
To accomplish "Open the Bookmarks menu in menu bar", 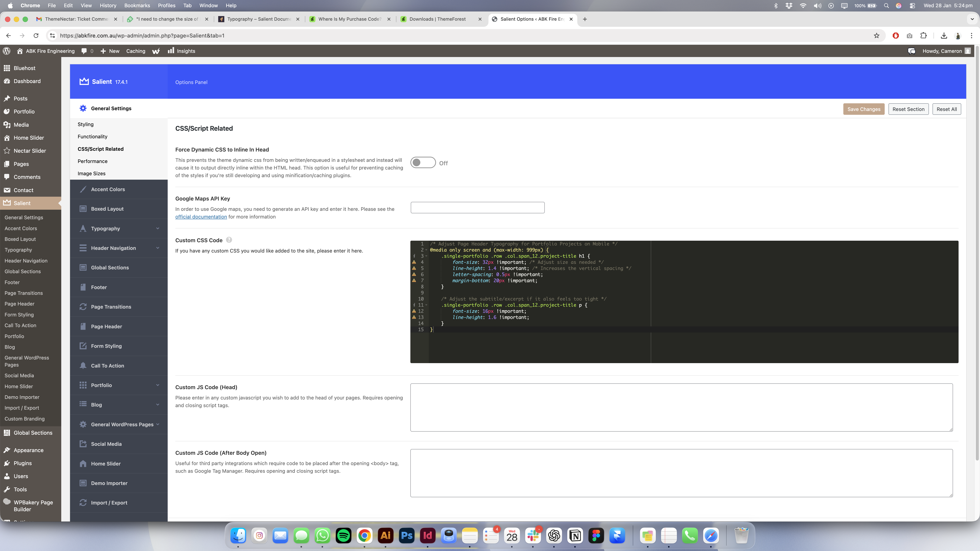I will pyautogui.click(x=137, y=5).
